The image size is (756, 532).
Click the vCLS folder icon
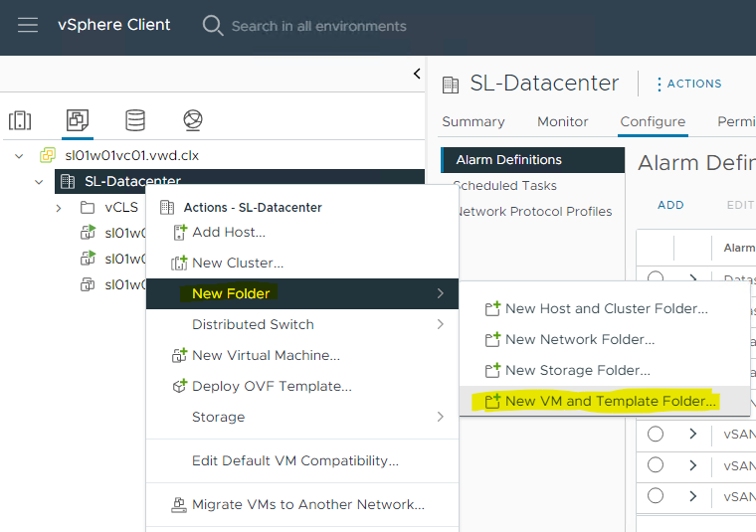tap(88, 208)
